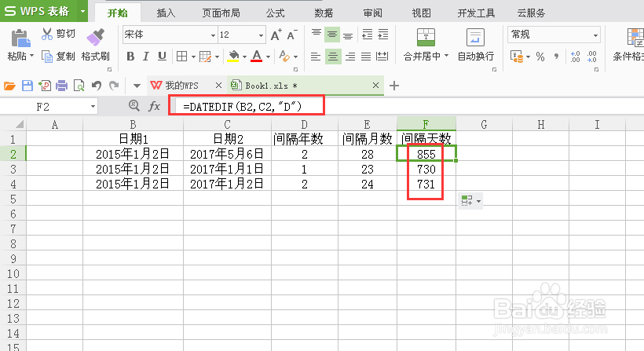Switch to the 视图 (View) tab
The height and width of the screenshot is (351, 644).
(422, 13)
